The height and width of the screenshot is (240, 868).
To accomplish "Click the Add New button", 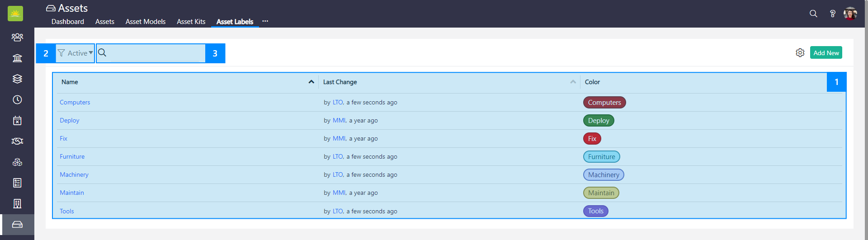I will [826, 53].
